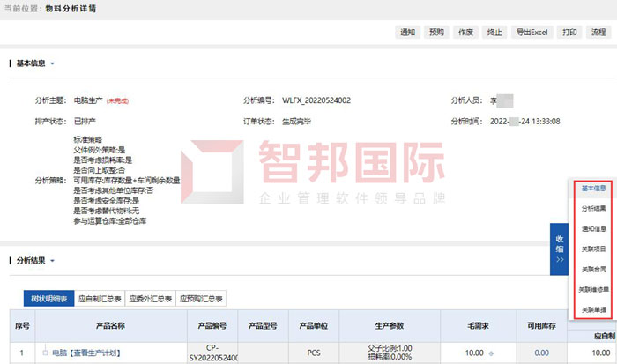Expand the 电脑 tree row toggle

(x=45, y=353)
